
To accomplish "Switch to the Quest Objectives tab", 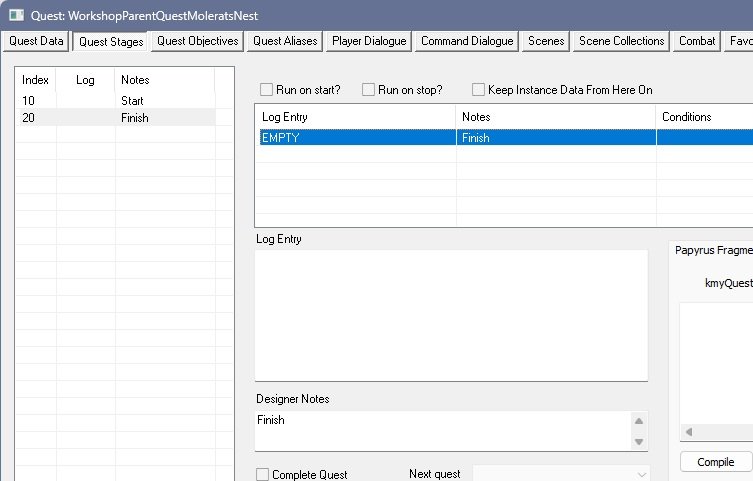I will pos(197,41).
